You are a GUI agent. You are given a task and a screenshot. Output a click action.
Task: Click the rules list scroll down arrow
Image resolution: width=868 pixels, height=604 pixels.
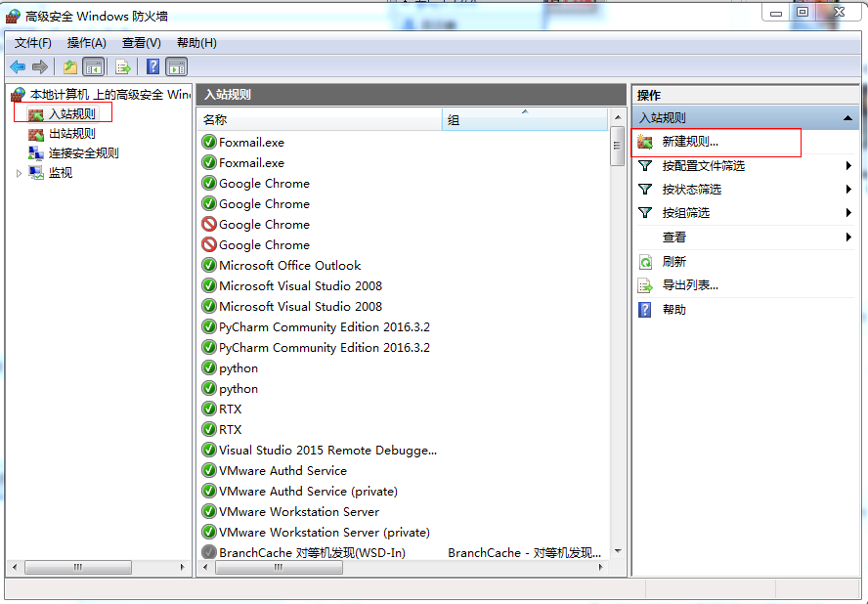[618, 551]
